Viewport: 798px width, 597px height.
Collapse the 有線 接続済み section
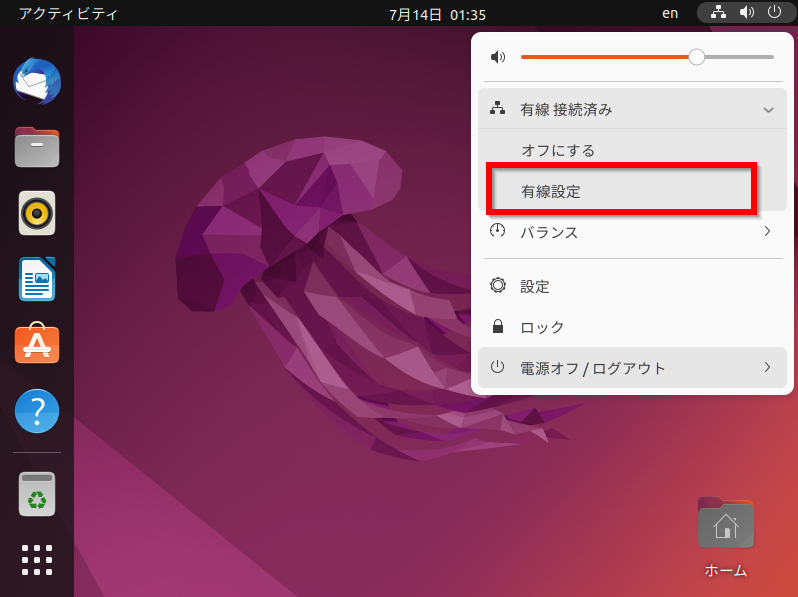click(x=768, y=109)
